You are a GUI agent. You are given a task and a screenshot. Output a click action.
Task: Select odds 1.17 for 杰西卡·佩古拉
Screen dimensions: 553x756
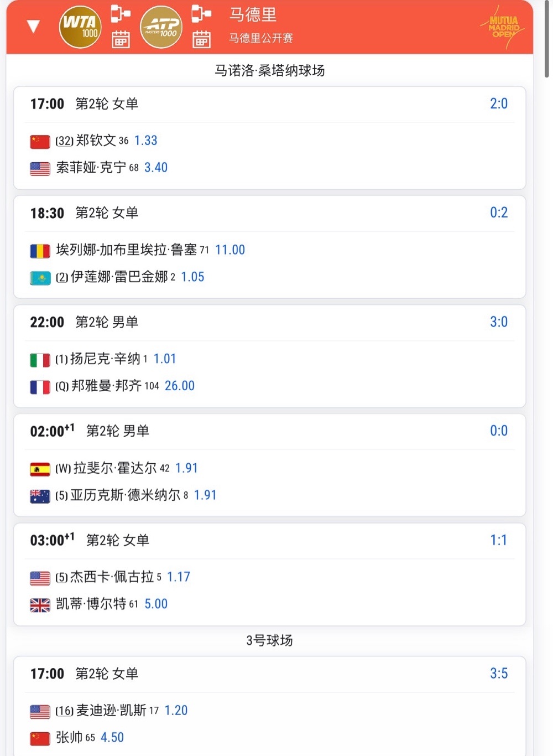(x=179, y=577)
